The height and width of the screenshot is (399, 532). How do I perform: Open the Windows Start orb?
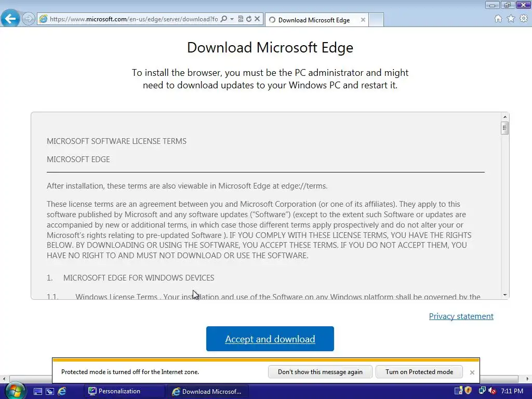(x=15, y=391)
